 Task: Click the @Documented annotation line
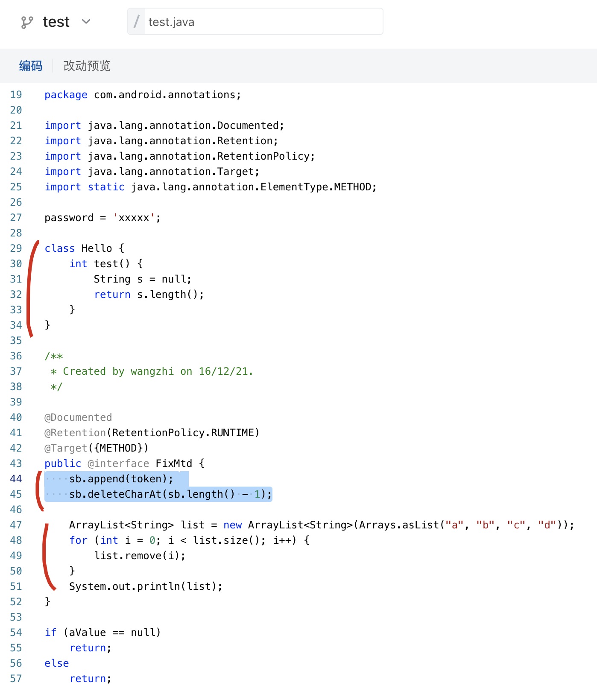78,417
